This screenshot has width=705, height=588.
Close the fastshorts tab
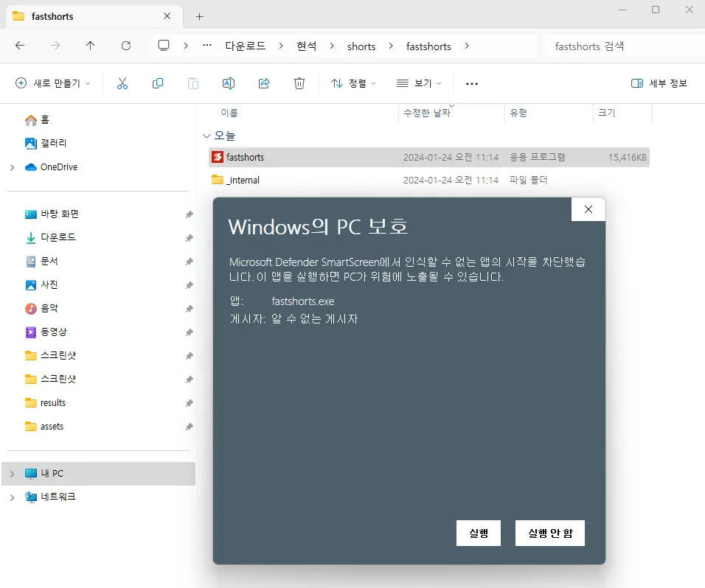(x=167, y=16)
